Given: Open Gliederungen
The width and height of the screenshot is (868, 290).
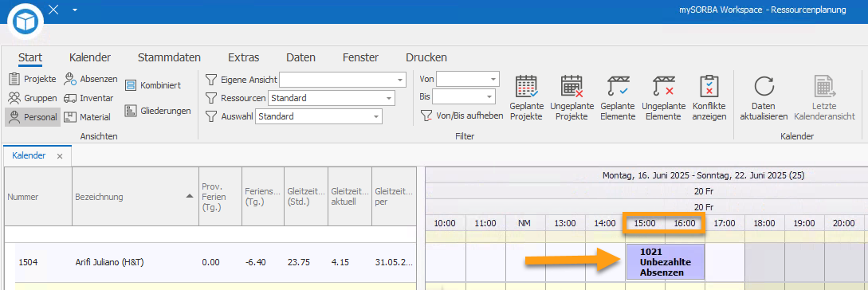Looking at the screenshot, I should coord(158,111).
